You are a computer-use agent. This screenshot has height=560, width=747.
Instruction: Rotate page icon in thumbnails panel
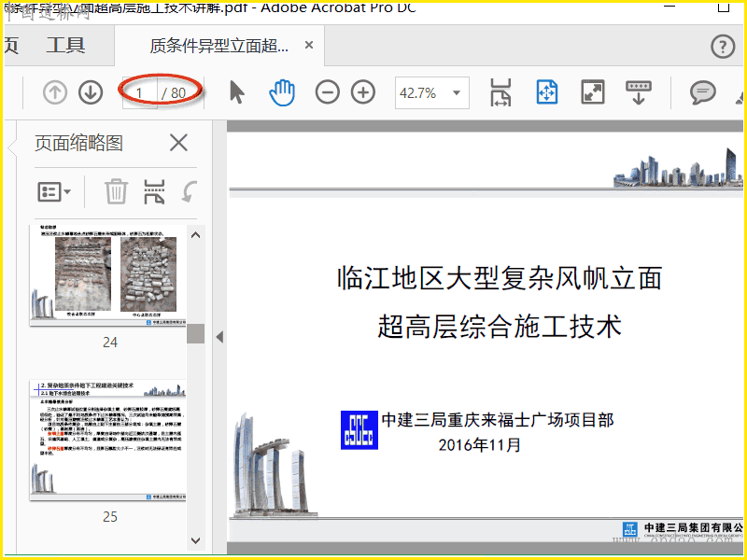pos(190,191)
